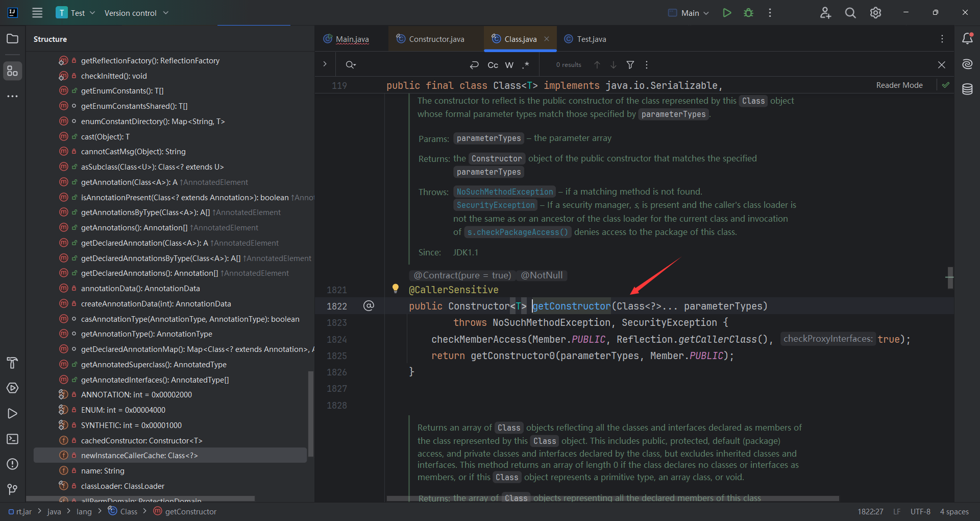Toggle Regex option in search bar

526,65
